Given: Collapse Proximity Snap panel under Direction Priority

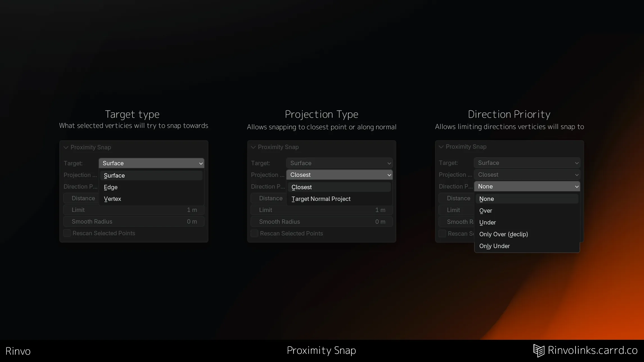Looking at the screenshot, I should [441, 147].
